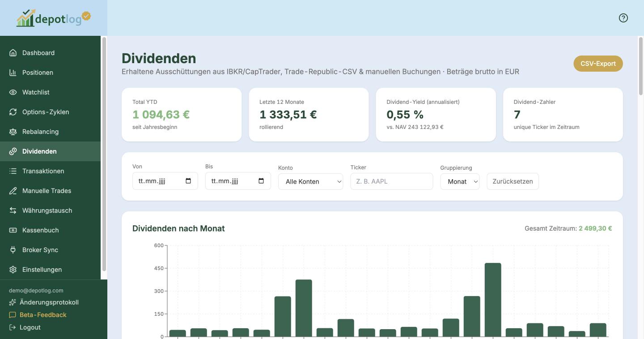Image resolution: width=644 pixels, height=339 pixels.
Task: Open the Von date calendar picker
Action: pos(188,181)
